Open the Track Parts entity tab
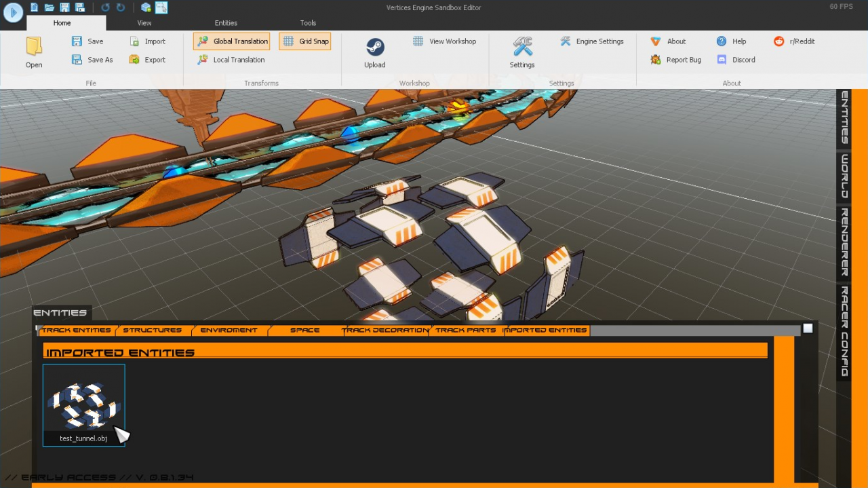868x488 pixels. click(466, 331)
